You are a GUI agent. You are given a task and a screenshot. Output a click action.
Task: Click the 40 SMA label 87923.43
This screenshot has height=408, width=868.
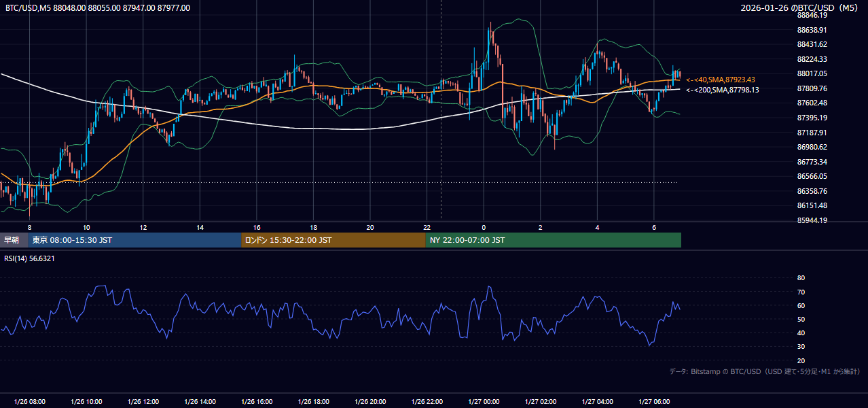tap(721, 80)
